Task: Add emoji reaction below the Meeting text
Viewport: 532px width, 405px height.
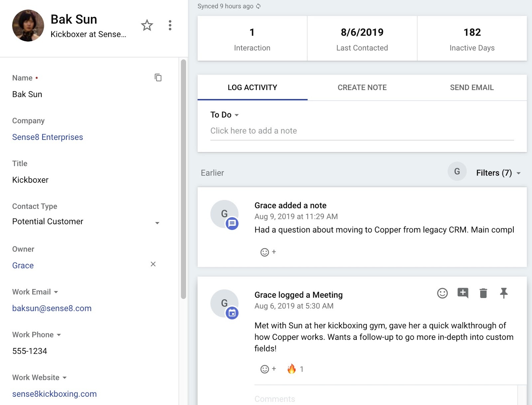Action: click(268, 369)
